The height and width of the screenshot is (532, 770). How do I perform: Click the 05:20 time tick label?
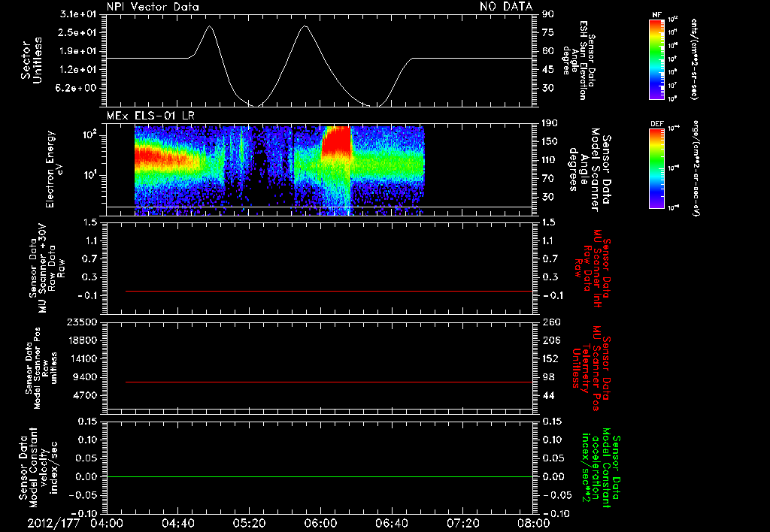249,523
